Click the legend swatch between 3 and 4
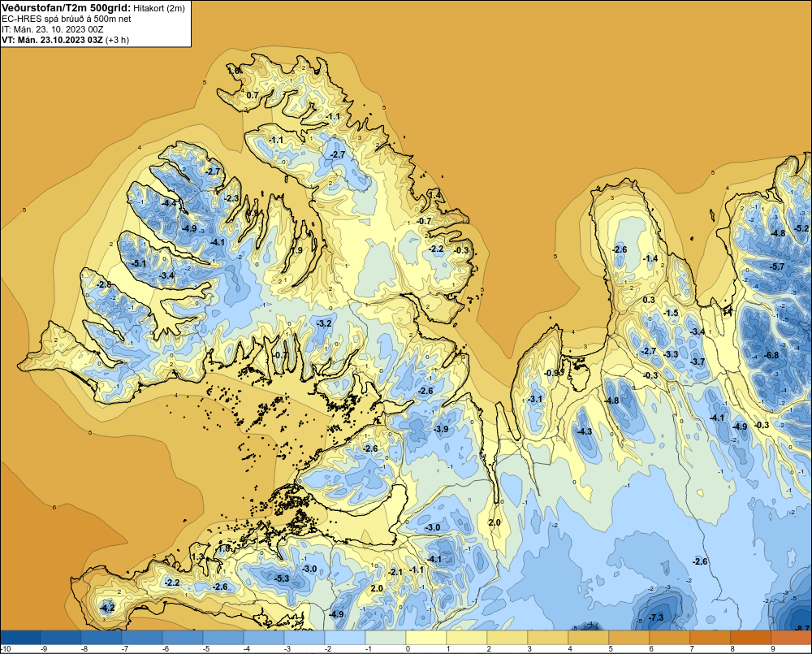This screenshot has width=812, height=654. click(x=548, y=637)
